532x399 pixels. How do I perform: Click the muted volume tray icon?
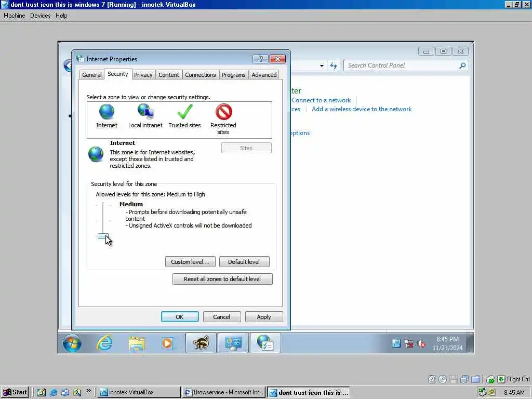[x=421, y=344]
